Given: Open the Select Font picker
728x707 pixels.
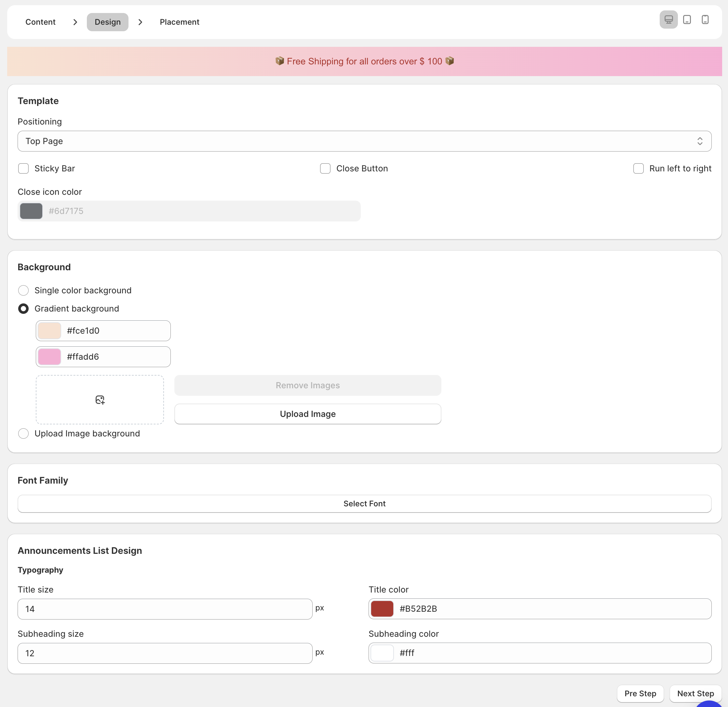Looking at the screenshot, I should pos(364,503).
